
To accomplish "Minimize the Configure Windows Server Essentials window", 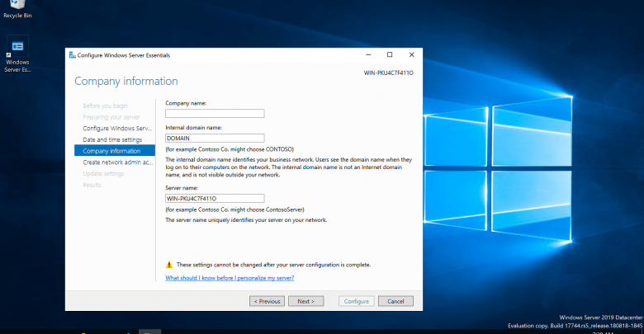I will (x=368, y=54).
